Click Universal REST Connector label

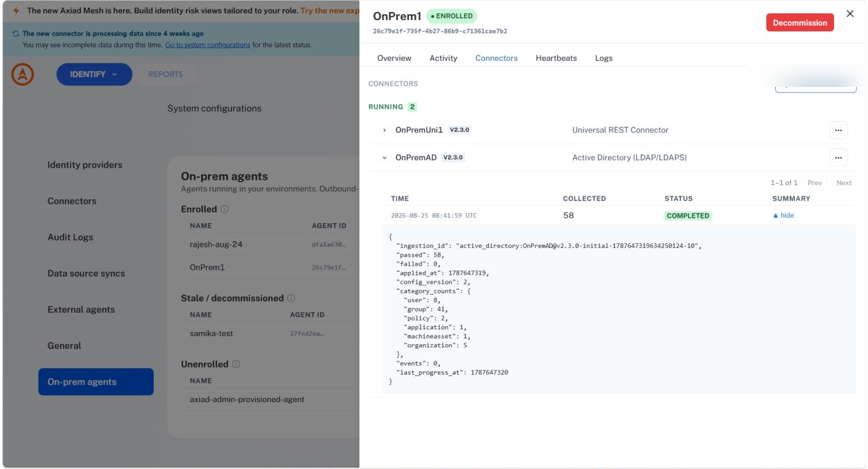[x=620, y=130]
